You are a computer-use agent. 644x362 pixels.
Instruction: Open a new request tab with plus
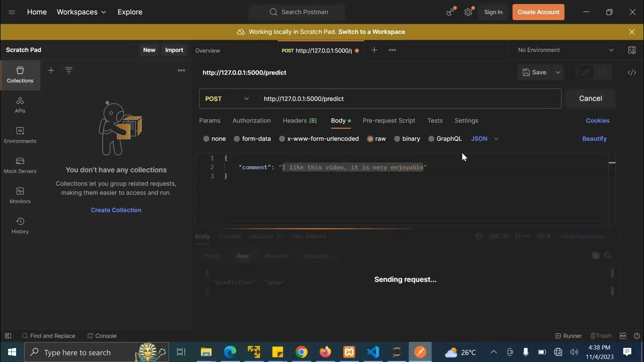(x=374, y=50)
